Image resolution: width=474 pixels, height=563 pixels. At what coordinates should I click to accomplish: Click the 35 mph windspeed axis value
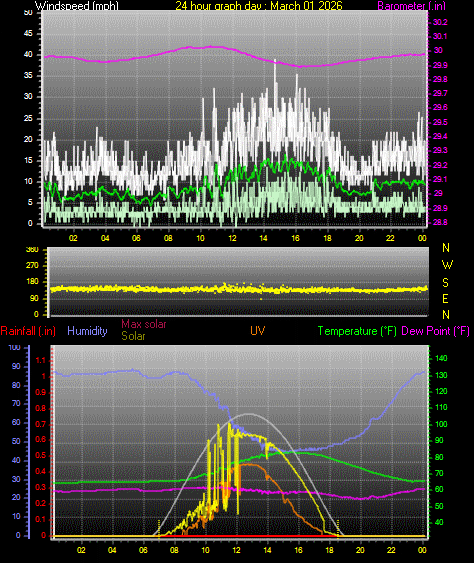coord(28,75)
